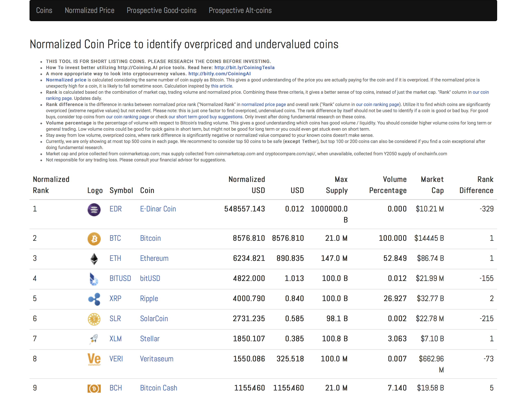Click the Bitcoin logo icon

pos(94,238)
